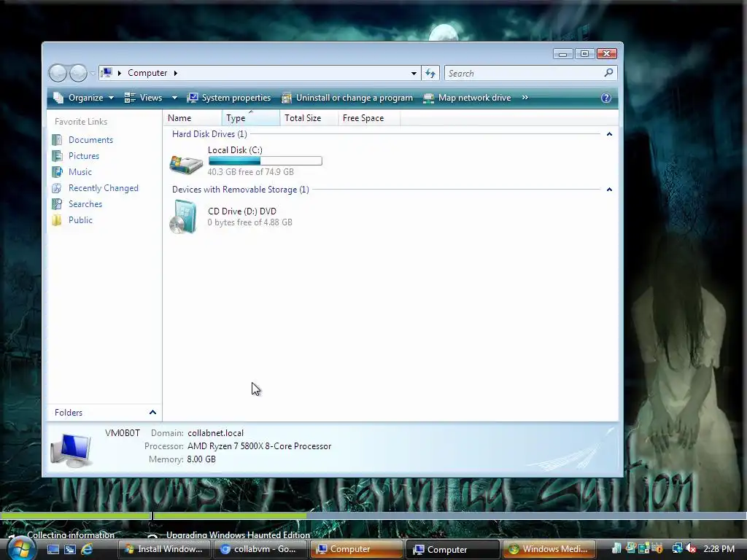Switch to collabvm Chrome taskbar button
747x560 pixels.
260,549
